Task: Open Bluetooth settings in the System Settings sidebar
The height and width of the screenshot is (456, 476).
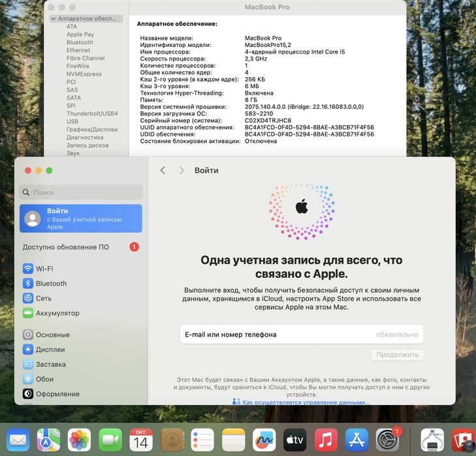Action: [x=44, y=283]
